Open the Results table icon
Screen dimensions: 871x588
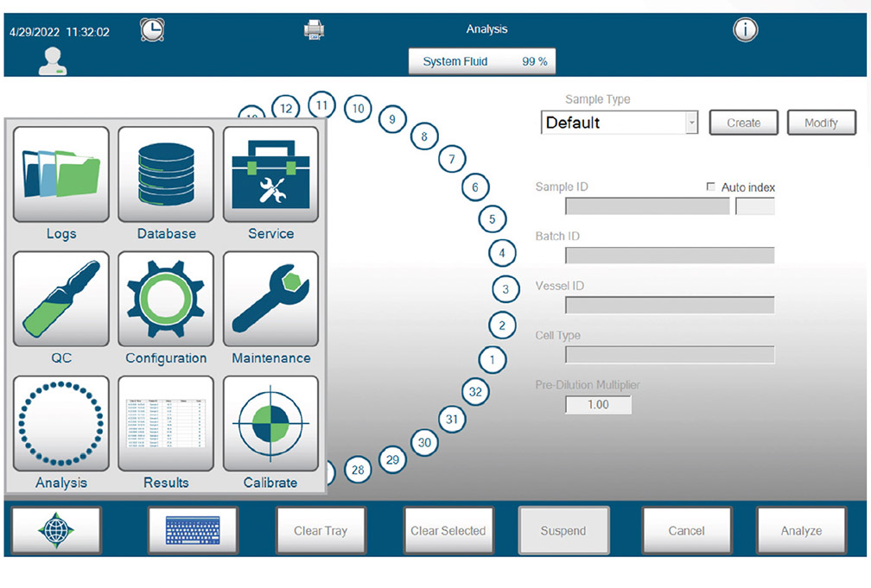coord(166,424)
